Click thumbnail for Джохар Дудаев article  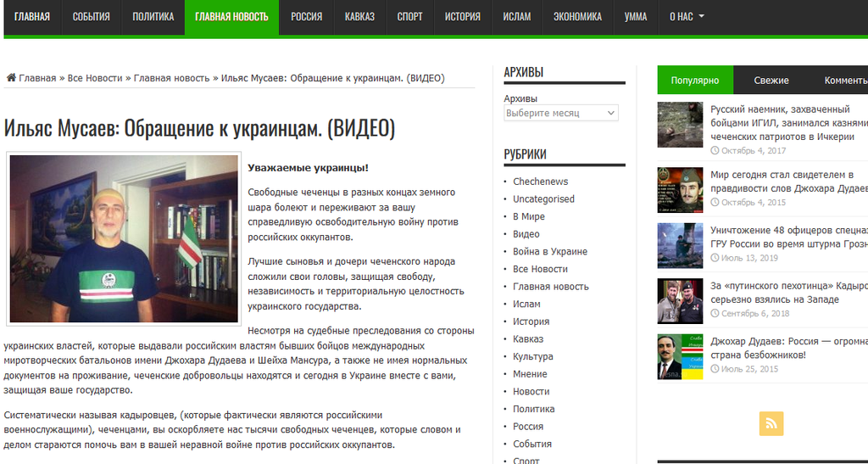pyautogui.click(x=680, y=356)
